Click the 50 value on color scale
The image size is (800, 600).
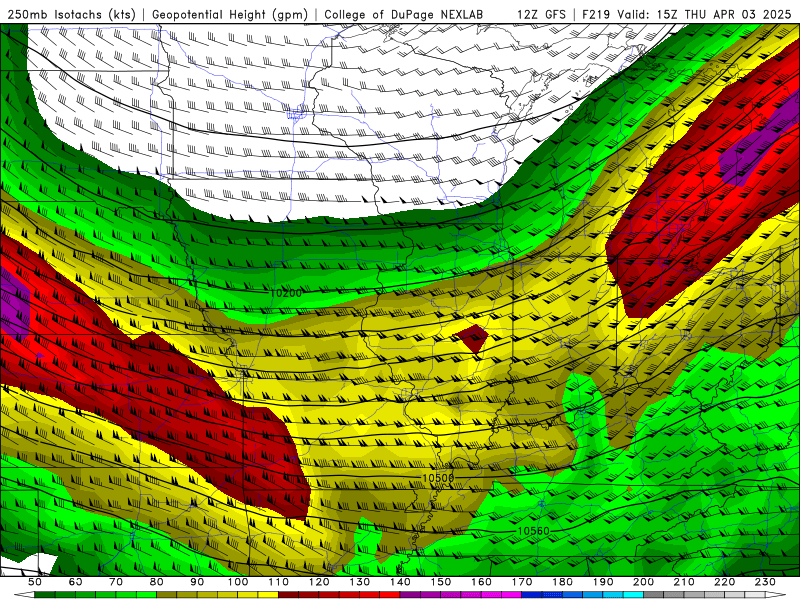pos(35,582)
